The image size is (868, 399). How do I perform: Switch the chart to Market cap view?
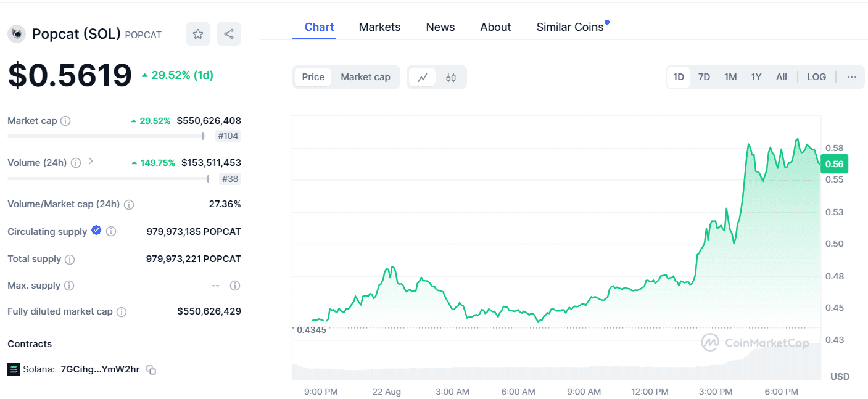tap(365, 76)
